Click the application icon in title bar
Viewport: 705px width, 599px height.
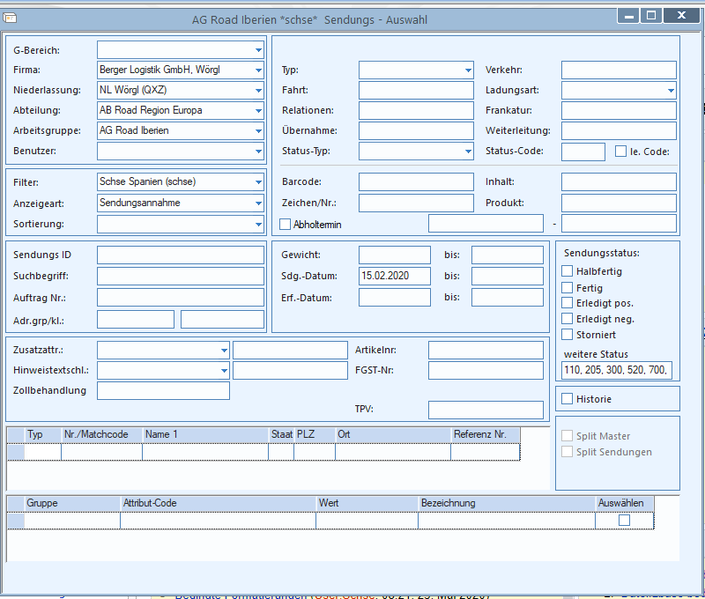pos(10,18)
